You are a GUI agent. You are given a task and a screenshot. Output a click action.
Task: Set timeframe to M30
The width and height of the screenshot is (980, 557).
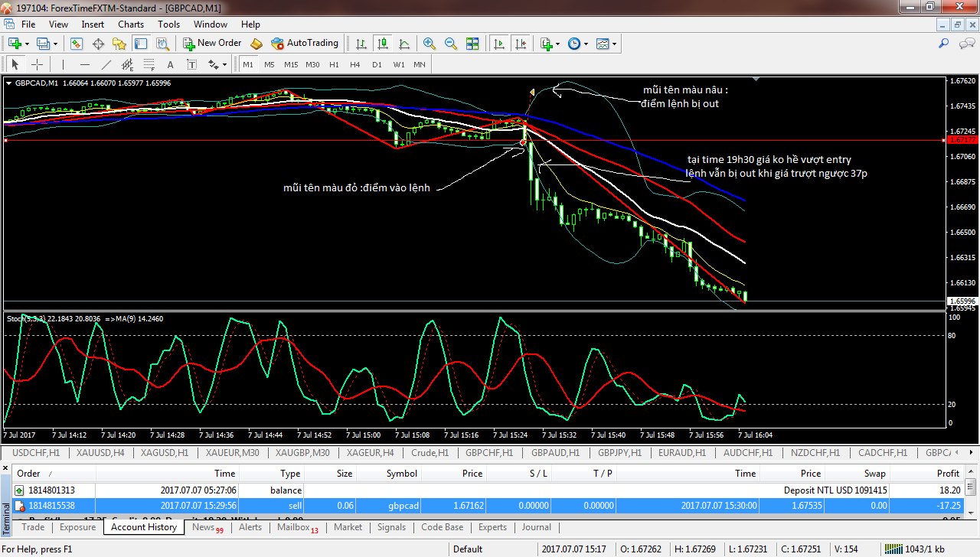312,64
